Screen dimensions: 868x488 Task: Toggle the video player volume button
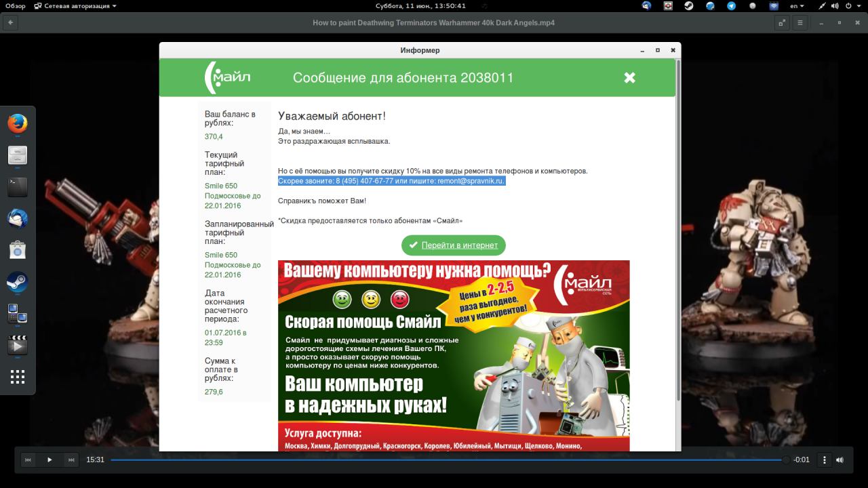pyautogui.click(x=840, y=460)
